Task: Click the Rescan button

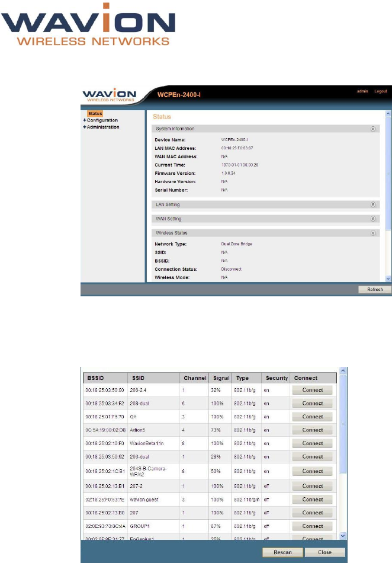Action: (x=282, y=552)
